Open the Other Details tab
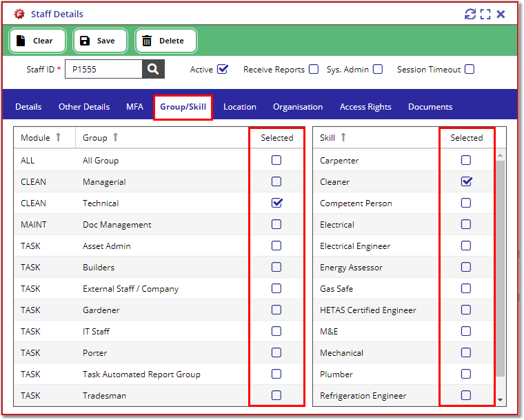The width and height of the screenshot is (524, 420). (84, 107)
